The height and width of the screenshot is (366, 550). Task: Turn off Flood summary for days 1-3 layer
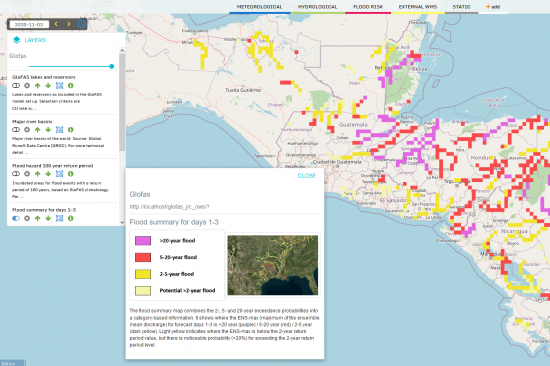[16, 218]
